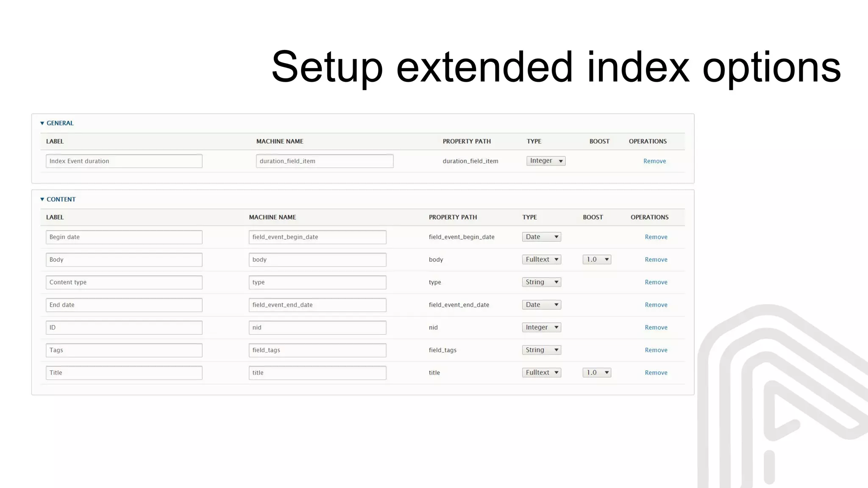Open Type dropdown for End date row

click(x=542, y=305)
